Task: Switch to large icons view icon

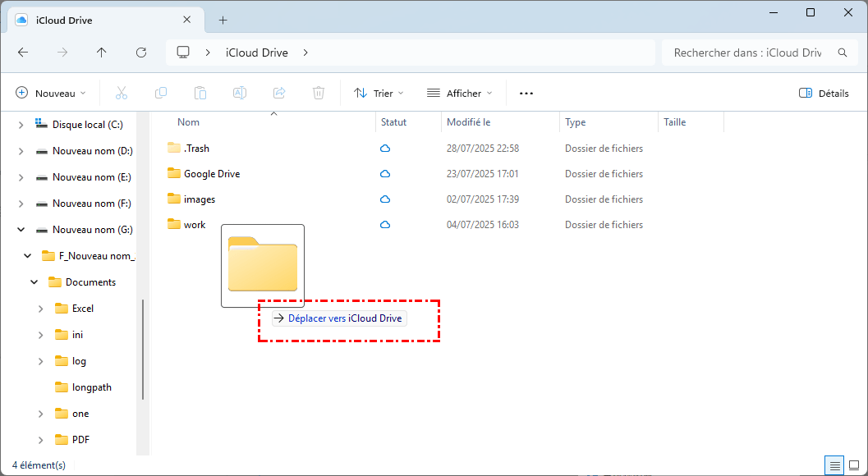Action: click(x=853, y=465)
